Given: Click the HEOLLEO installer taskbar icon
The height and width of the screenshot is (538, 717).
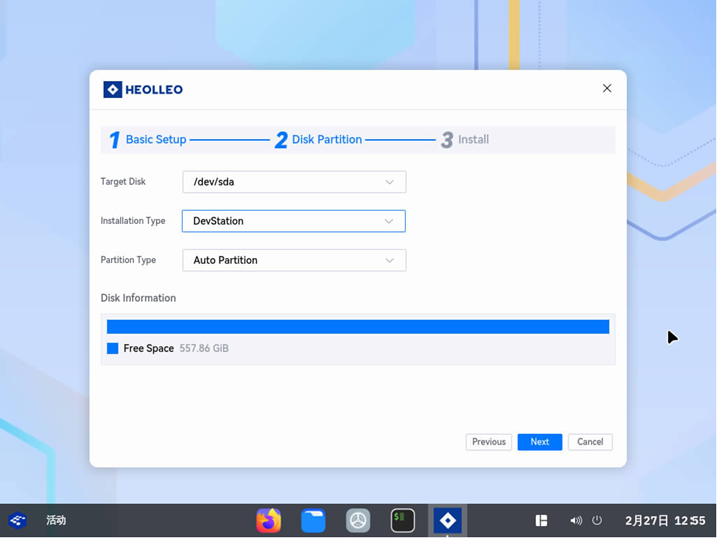Looking at the screenshot, I should point(447,520).
